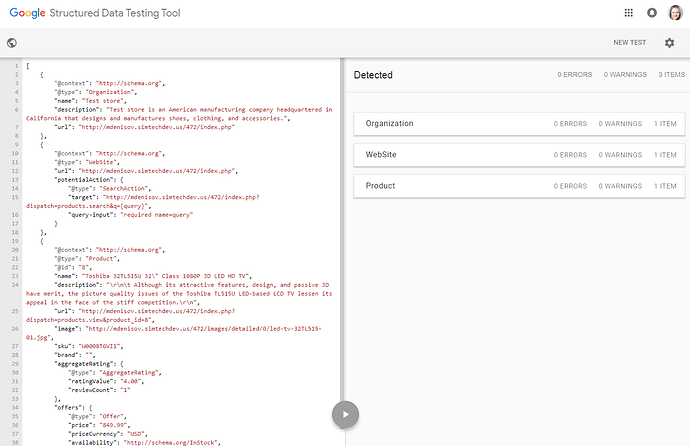Screen dimensions: 690x446
Task: Click the Structured Data Testing Tool title
Action: pyautogui.click(x=115, y=13)
